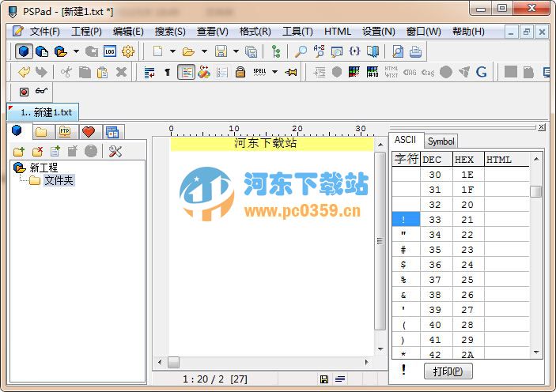Viewport: 556px width, 392px height.
Task: Click the HEX column header
Action: click(x=468, y=160)
